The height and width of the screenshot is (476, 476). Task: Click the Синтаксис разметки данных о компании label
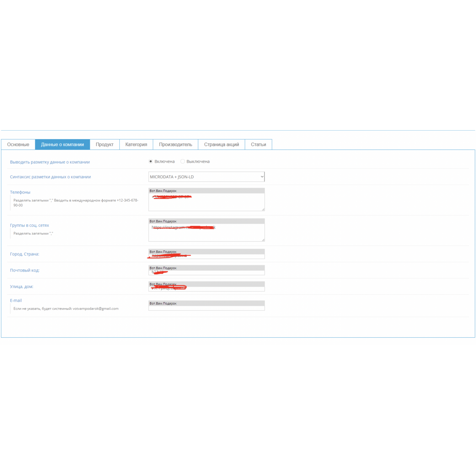pos(50,177)
